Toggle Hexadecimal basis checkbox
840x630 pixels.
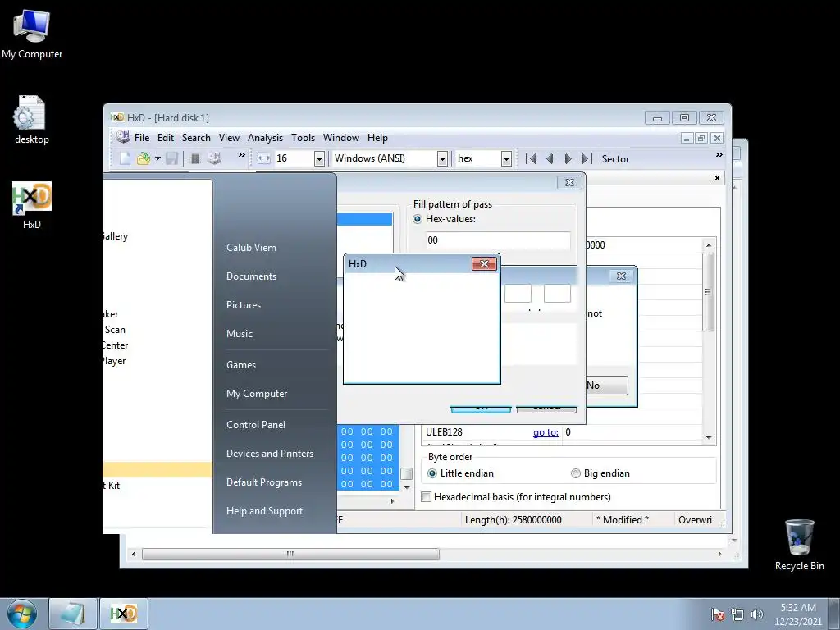(x=427, y=497)
